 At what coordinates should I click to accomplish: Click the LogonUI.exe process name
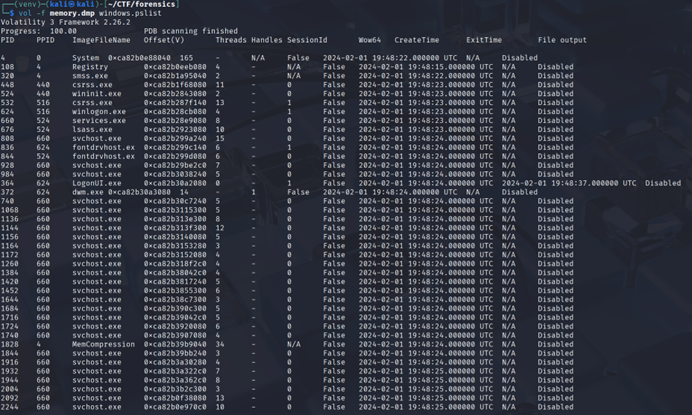pyautogui.click(x=97, y=183)
